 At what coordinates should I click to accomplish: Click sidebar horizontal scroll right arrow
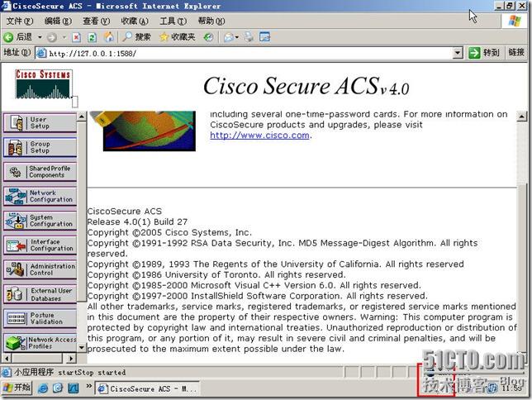click(x=70, y=358)
